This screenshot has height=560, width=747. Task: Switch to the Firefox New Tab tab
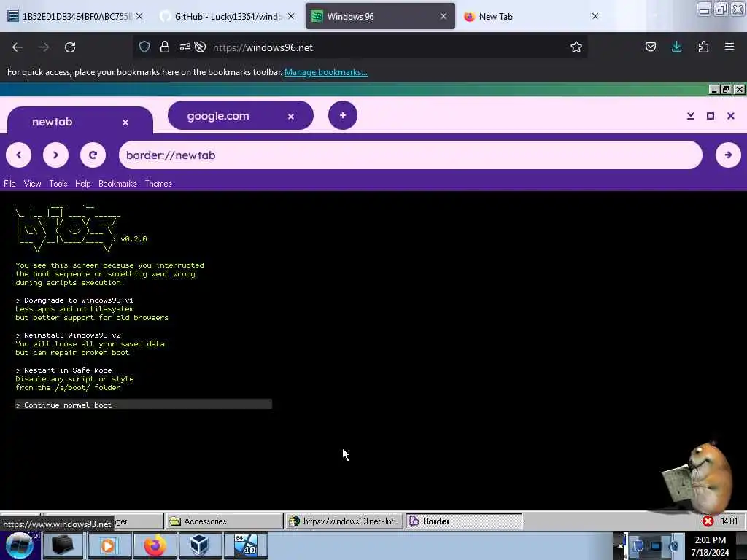(x=529, y=16)
